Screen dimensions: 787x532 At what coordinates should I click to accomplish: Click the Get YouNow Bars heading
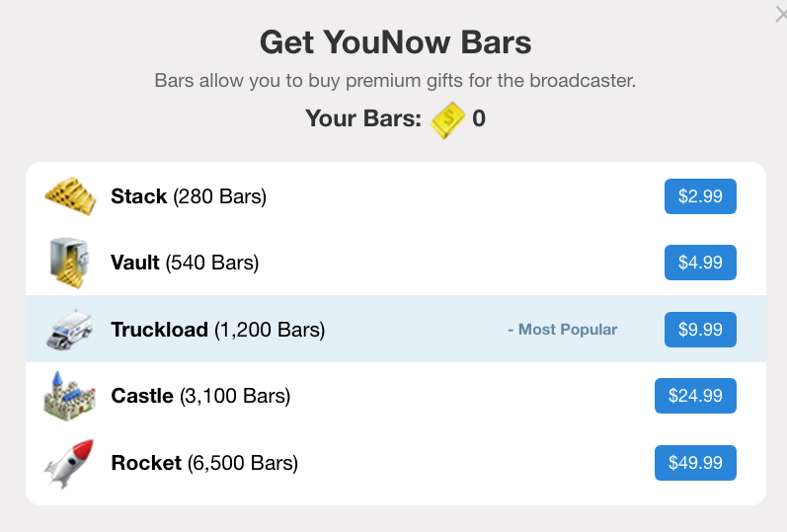[x=396, y=42]
